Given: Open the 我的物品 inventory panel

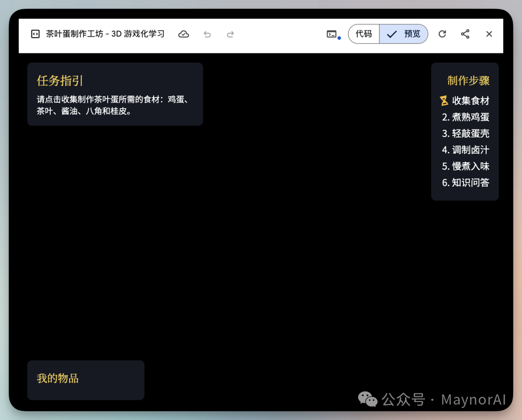Looking at the screenshot, I should pyautogui.click(x=57, y=378).
